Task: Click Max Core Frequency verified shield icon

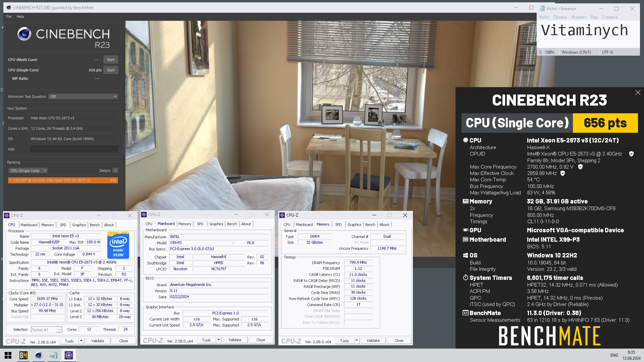Action: [x=580, y=167]
